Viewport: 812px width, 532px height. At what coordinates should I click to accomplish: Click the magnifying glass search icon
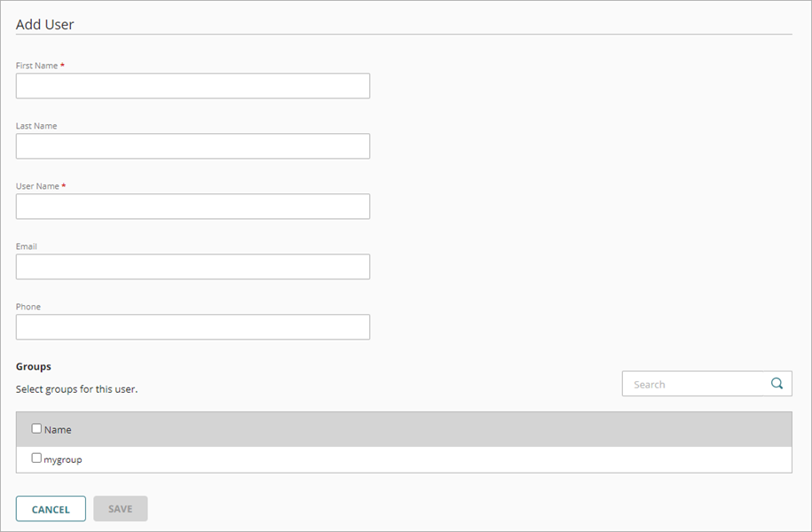click(777, 384)
